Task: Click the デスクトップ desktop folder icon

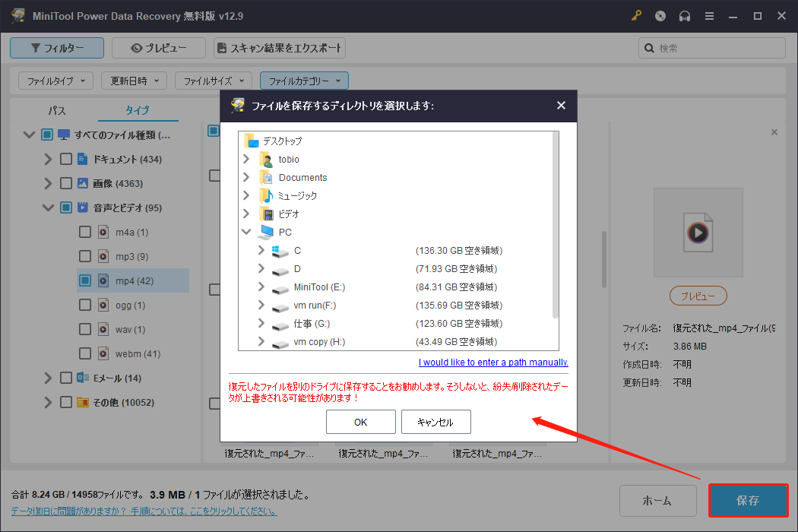Action: tap(252, 141)
